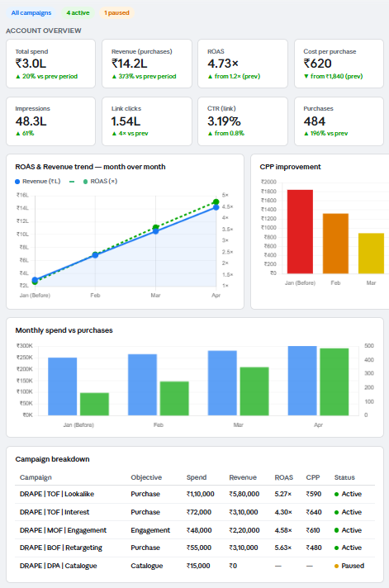Click the red Jan (Before) CPP bar
This screenshot has height=588, width=389.
tap(300, 232)
